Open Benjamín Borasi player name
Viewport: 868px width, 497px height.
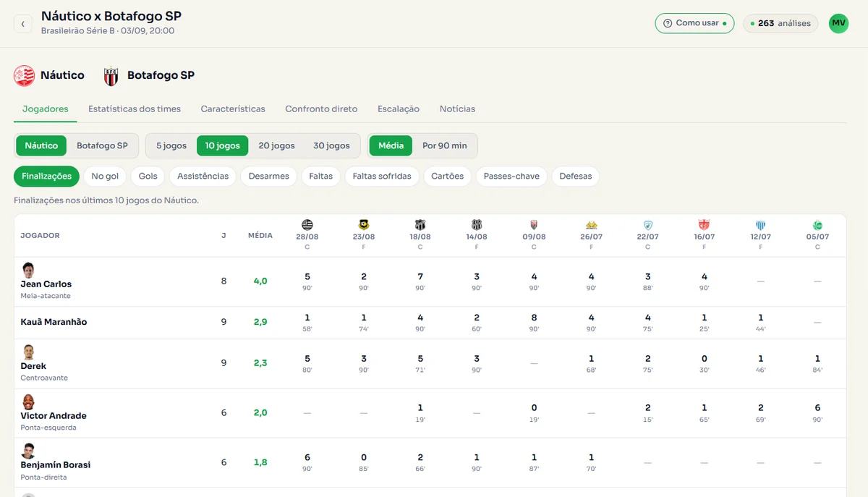(x=56, y=465)
